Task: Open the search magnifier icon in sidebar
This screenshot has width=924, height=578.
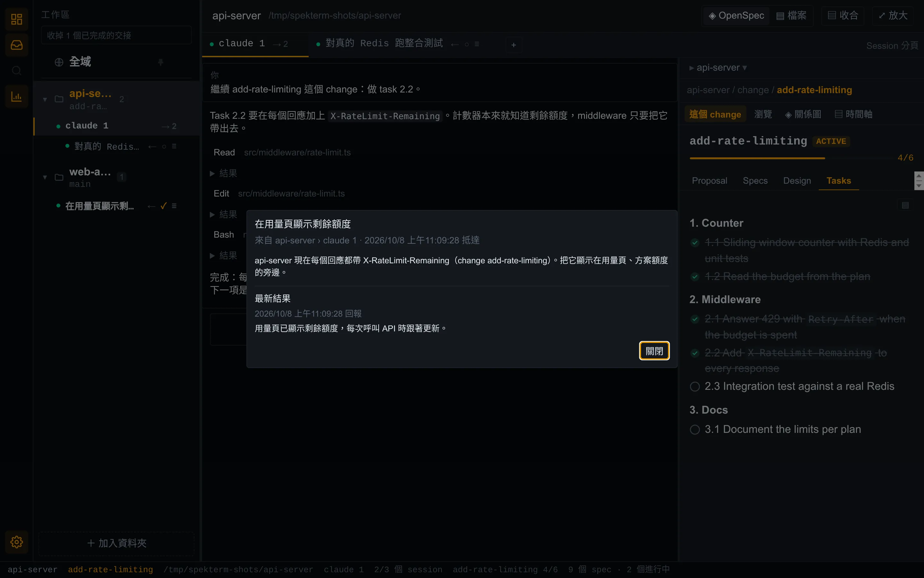Action: point(16,71)
